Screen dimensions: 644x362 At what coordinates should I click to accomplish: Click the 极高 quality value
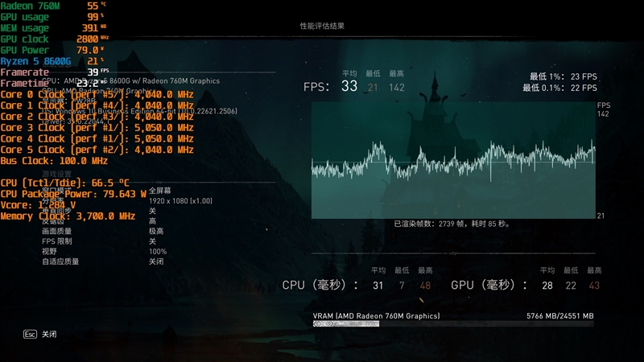(156, 231)
